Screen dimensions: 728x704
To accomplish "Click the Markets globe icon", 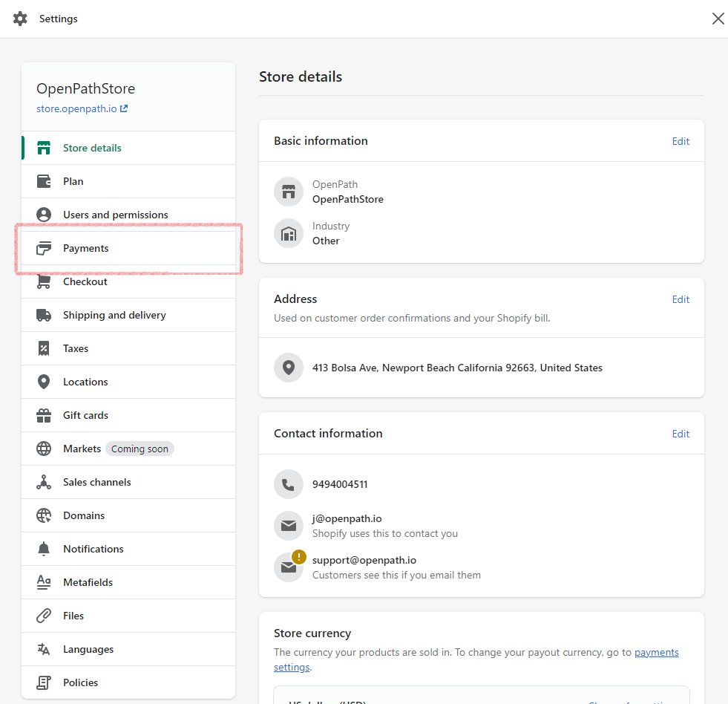I will [x=44, y=449].
